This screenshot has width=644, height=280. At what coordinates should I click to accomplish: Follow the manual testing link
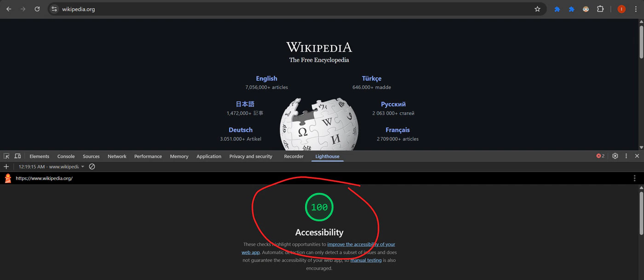(366, 260)
